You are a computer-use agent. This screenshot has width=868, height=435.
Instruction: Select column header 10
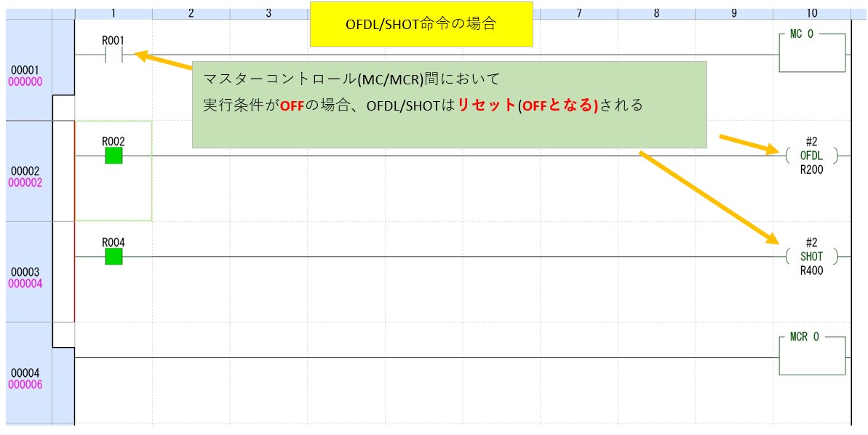(x=811, y=13)
